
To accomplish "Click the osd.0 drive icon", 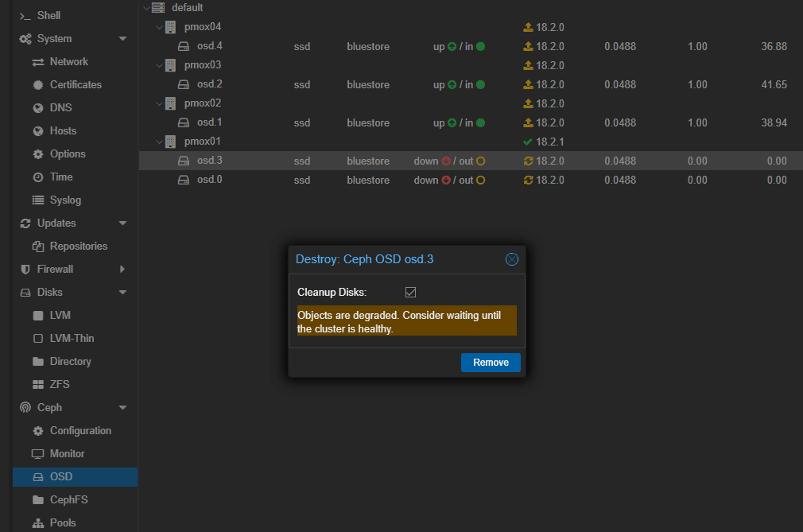I will pos(184,181).
